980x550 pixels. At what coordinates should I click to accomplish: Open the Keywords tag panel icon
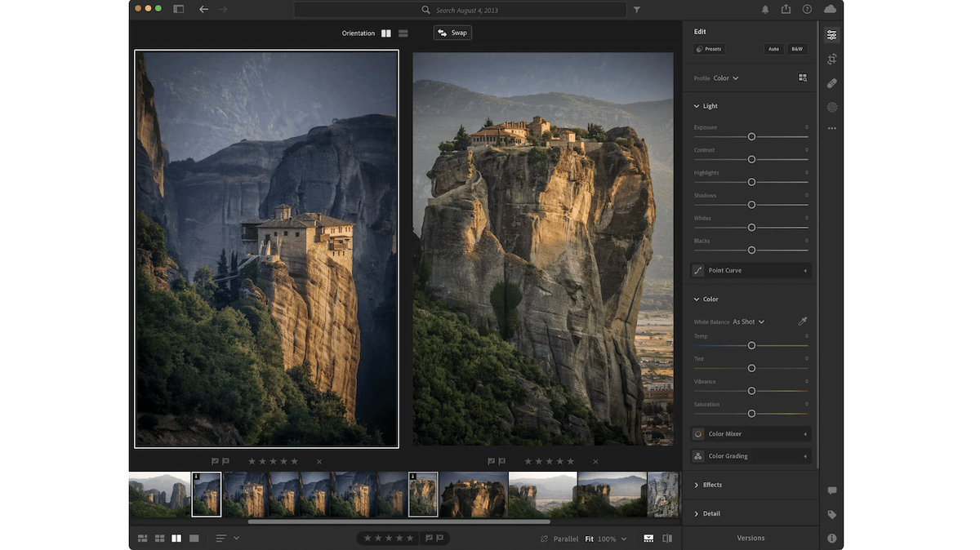tap(831, 515)
